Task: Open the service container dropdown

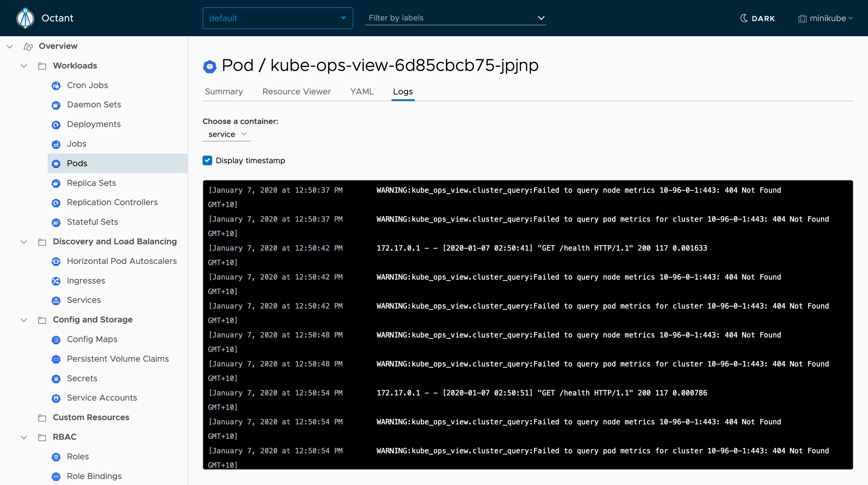Action: pyautogui.click(x=227, y=134)
